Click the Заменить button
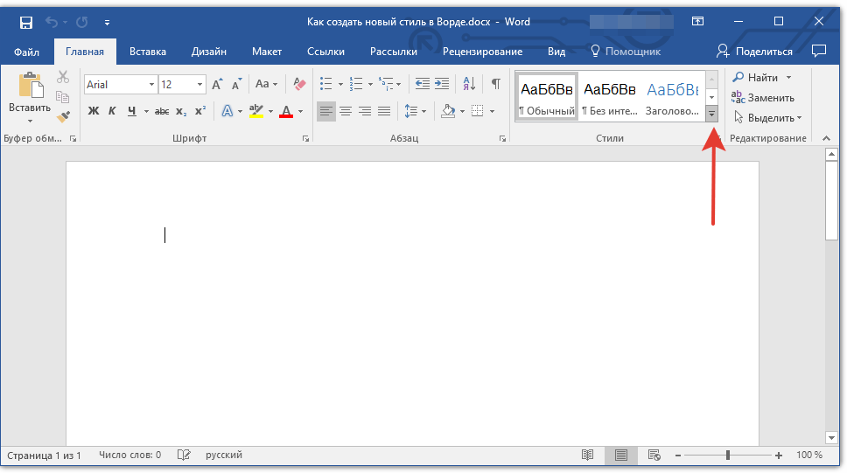 pos(763,98)
